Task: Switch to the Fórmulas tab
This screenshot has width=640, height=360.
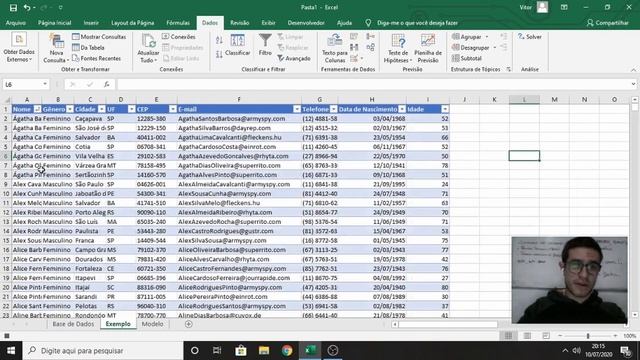Action: (178, 23)
